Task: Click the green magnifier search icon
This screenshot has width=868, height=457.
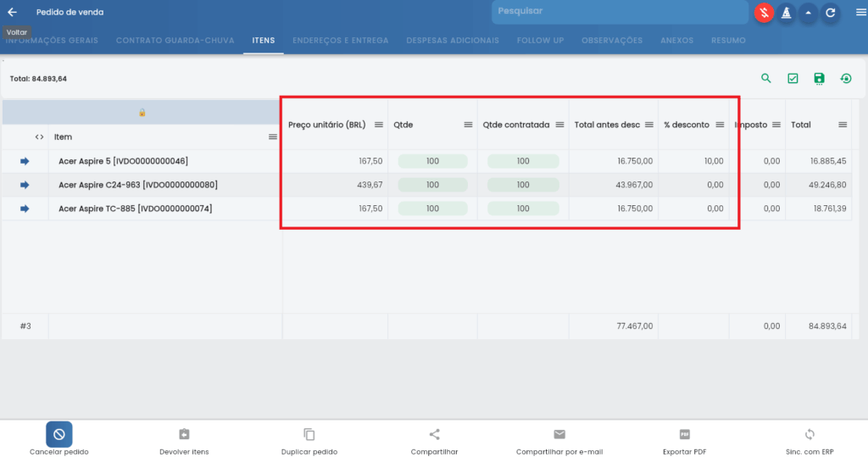Action: pyautogui.click(x=766, y=78)
